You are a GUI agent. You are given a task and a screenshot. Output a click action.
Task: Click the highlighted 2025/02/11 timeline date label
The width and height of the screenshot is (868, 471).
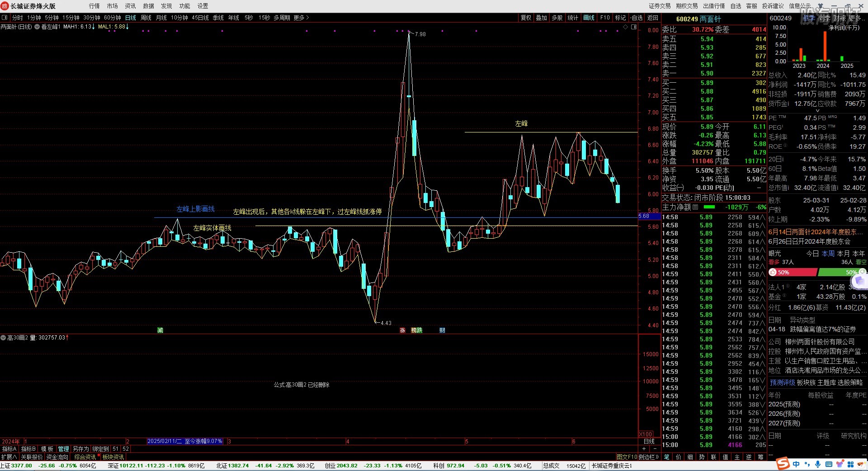(185, 441)
